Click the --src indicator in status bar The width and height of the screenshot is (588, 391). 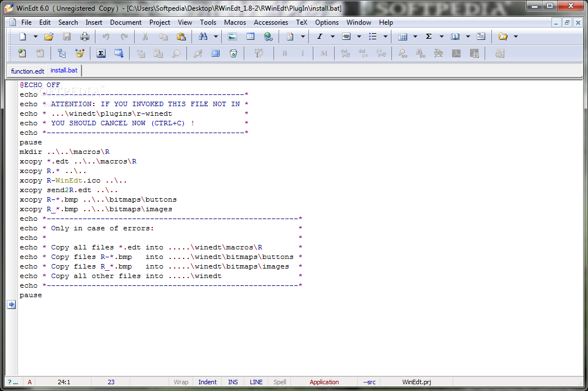coord(370,382)
